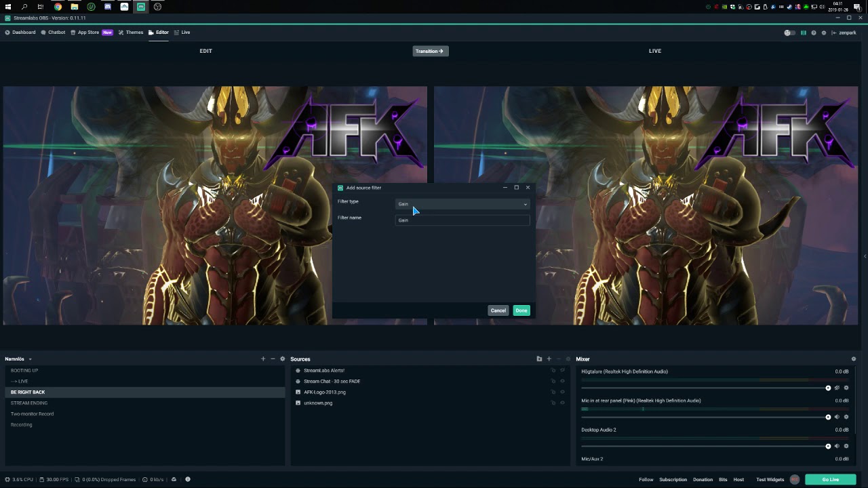Test the Host alert
868x488 pixels.
point(738,480)
